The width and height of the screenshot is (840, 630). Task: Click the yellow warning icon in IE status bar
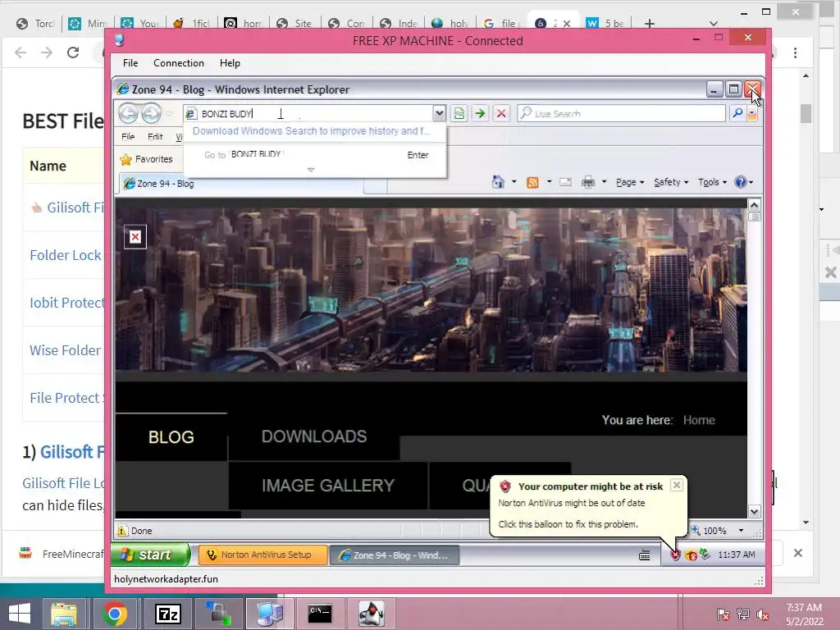122,531
